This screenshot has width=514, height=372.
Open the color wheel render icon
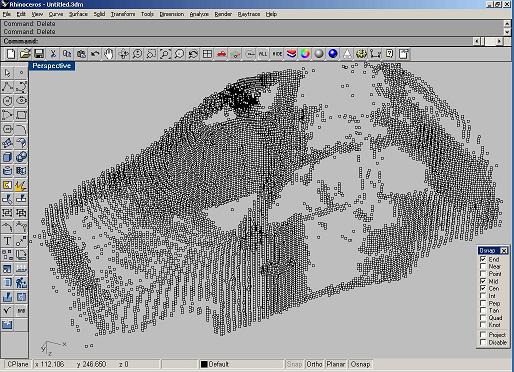tap(305, 54)
